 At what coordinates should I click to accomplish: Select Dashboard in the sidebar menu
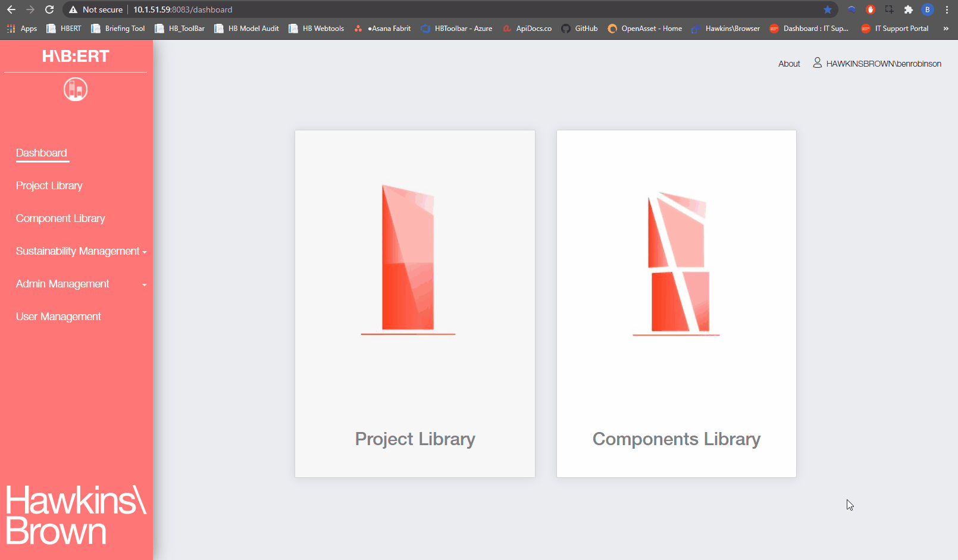pyautogui.click(x=42, y=153)
